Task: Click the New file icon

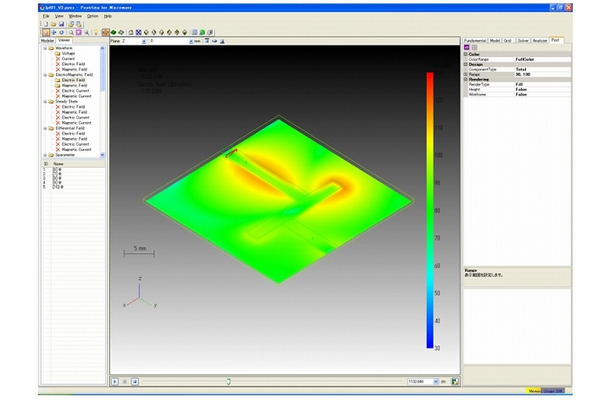Action: (46, 24)
